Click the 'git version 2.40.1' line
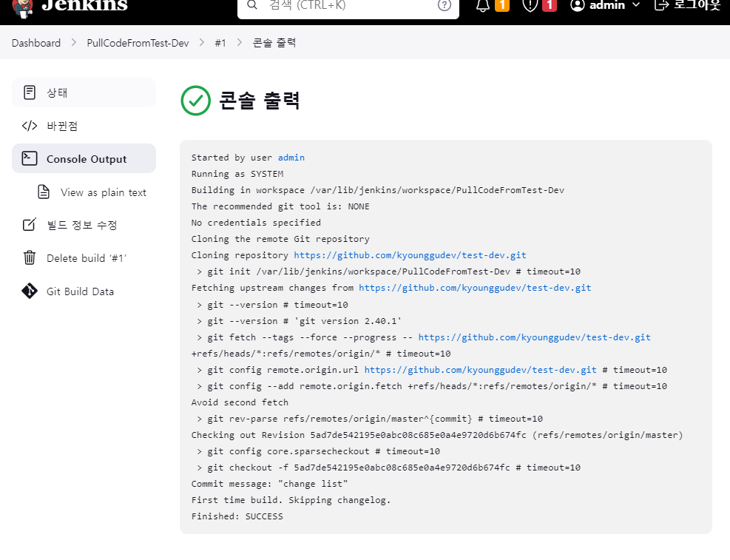Viewport: 730px width, 560px height. click(299, 321)
